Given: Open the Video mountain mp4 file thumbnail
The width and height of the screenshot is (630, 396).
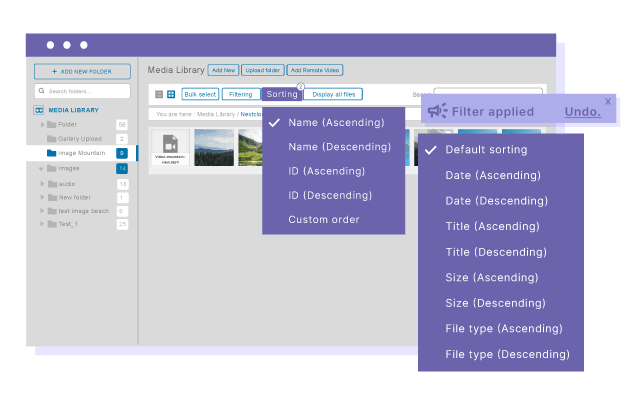Looking at the screenshot, I should tap(170, 147).
